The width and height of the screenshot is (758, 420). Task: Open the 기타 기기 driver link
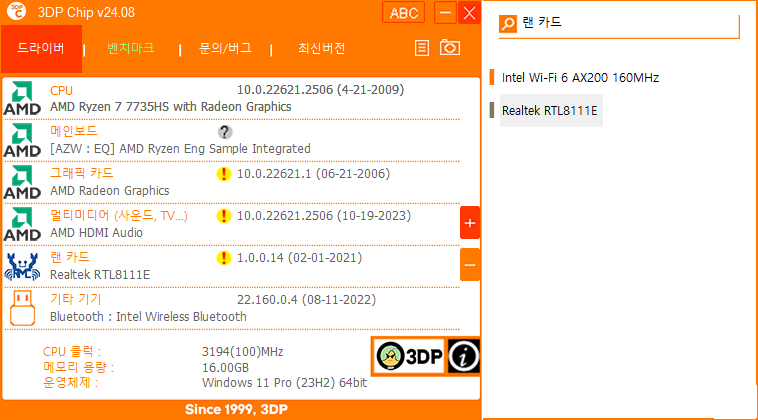(76, 299)
